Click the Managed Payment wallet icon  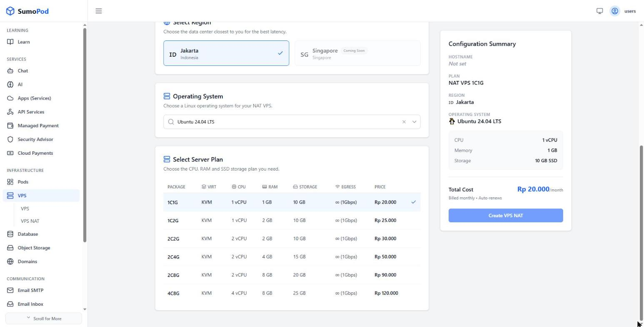10,126
